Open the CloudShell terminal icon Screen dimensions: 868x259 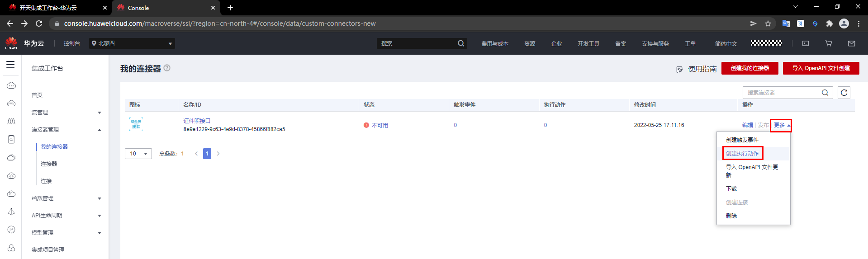[x=806, y=43]
